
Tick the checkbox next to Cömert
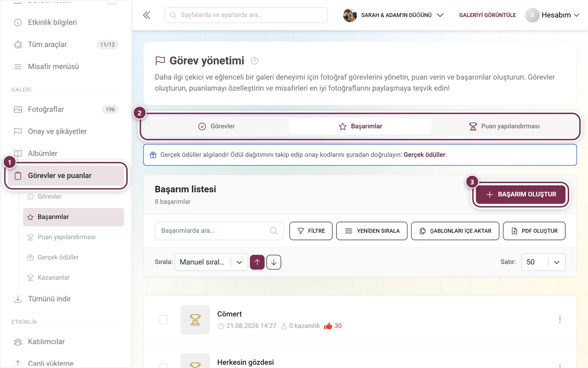[163, 320]
